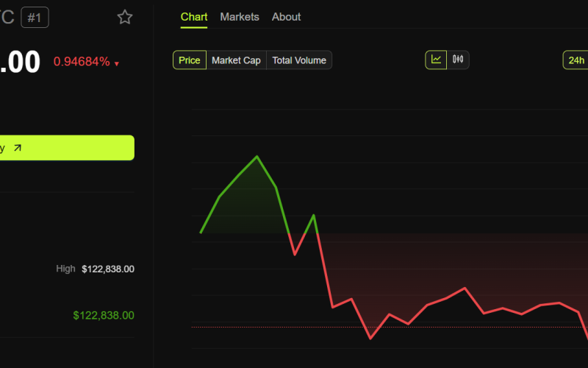Select the Total Volume chart toggle
Image resolution: width=588 pixels, height=368 pixels.
point(299,60)
